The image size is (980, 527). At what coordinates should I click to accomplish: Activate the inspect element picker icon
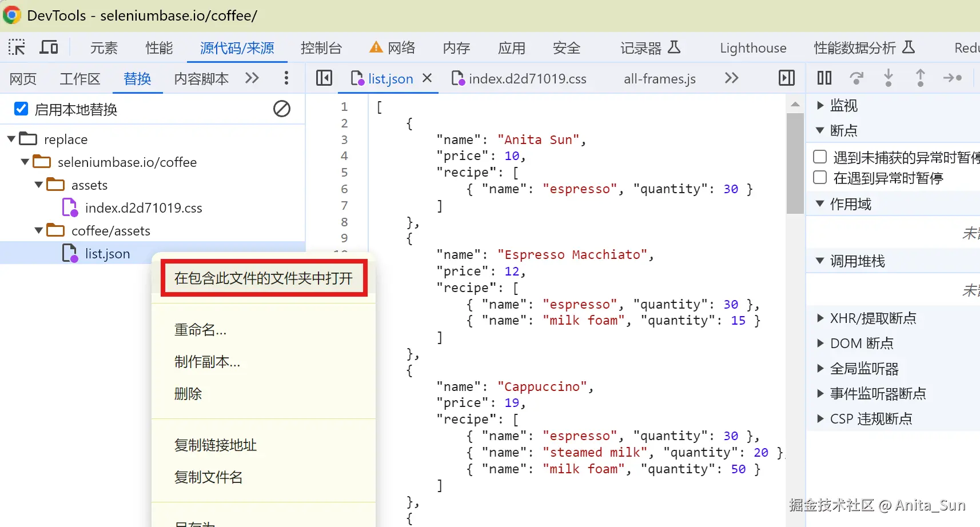17,47
